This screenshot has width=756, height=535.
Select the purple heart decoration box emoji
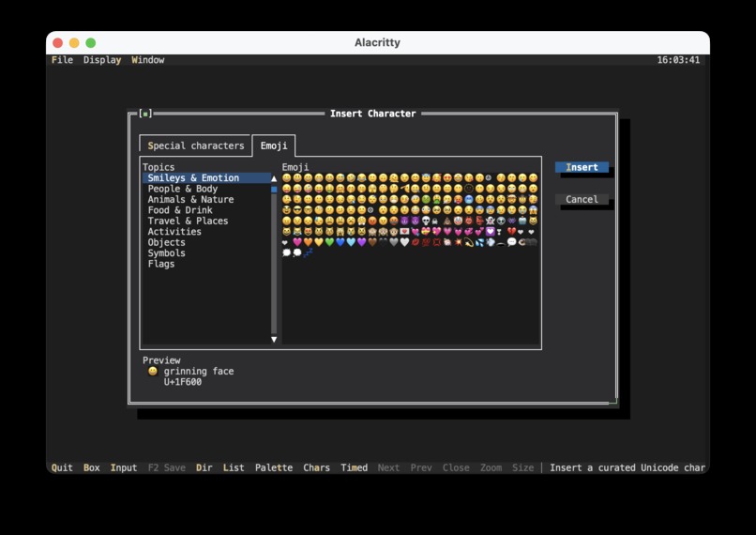click(491, 232)
